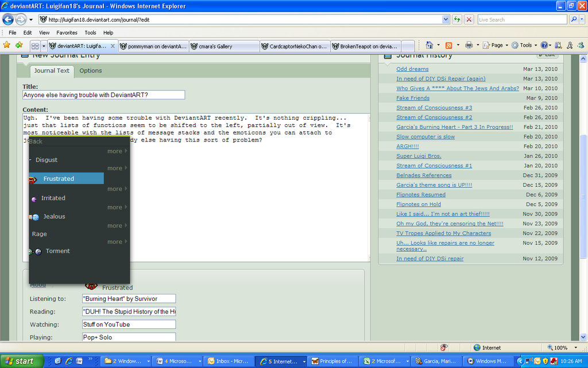
Task: Open the Windows Start button
Action: coord(22,361)
